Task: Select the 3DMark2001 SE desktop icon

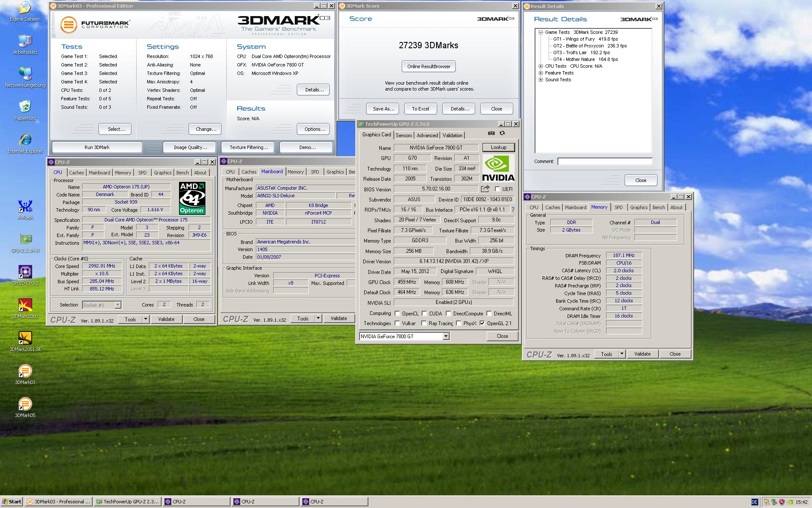Action: pos(25,342)
